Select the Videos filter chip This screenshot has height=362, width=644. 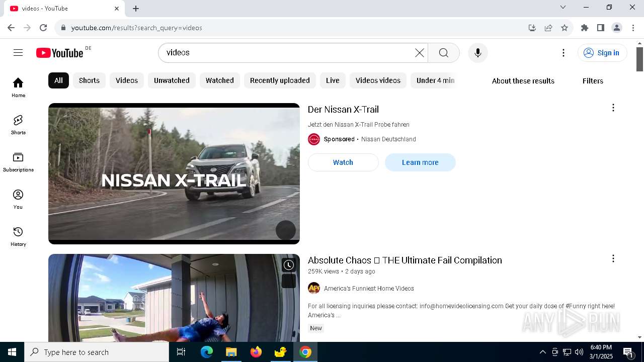[127, 80]
